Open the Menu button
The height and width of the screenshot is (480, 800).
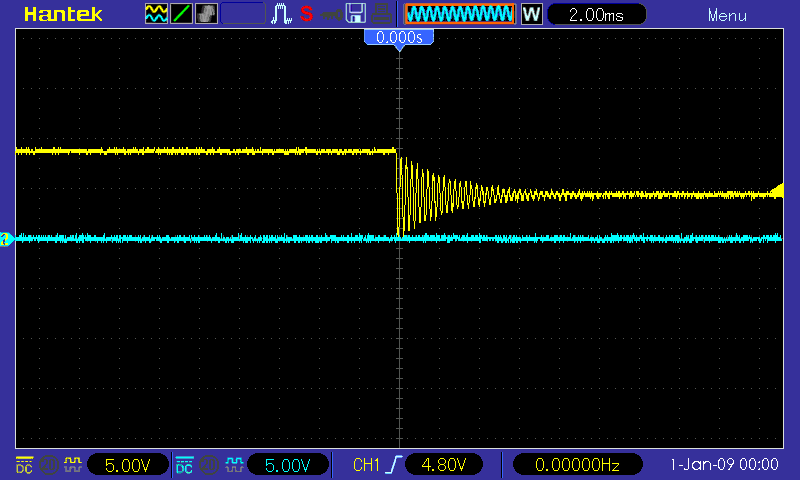pyautogui.click(x=727, y=15)
